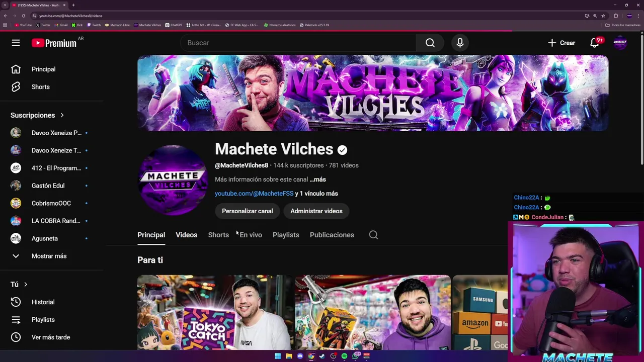644x362 pixels.
Task: Open WhatsApp from taskbar
Action: (356, 356)
